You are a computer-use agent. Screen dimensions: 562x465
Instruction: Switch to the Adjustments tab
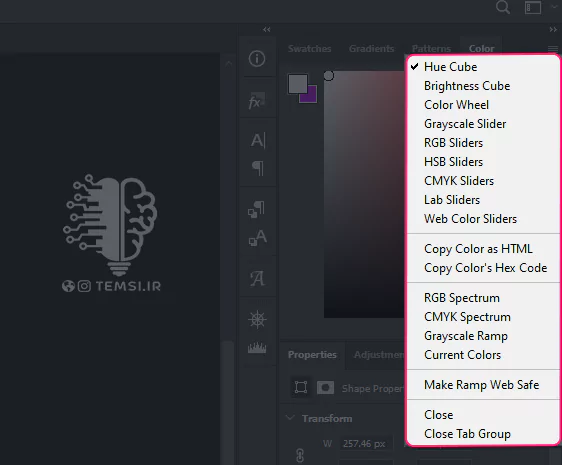point(379,355)
